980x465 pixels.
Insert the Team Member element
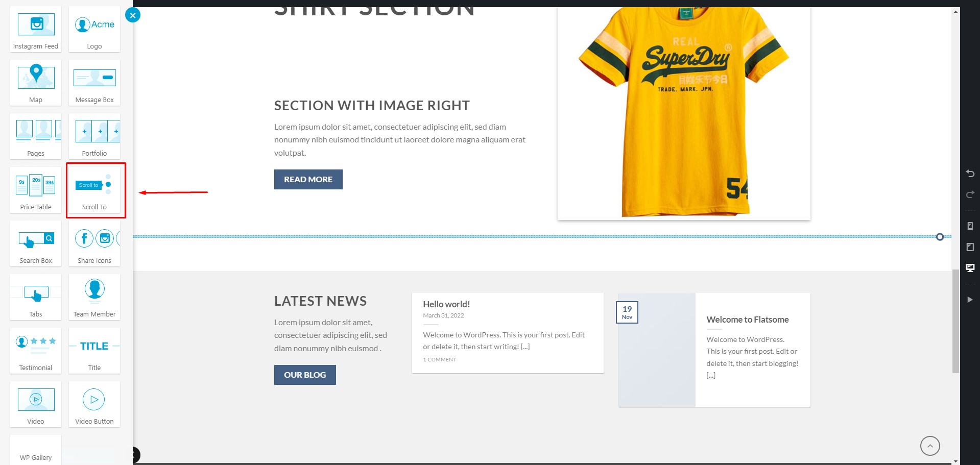[94, 297]
